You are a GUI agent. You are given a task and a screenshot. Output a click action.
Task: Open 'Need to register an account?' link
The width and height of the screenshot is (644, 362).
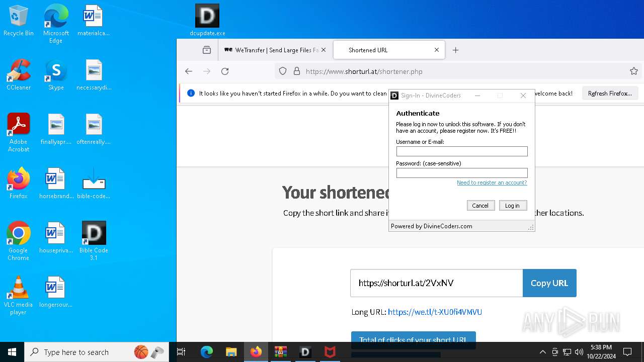492,183
